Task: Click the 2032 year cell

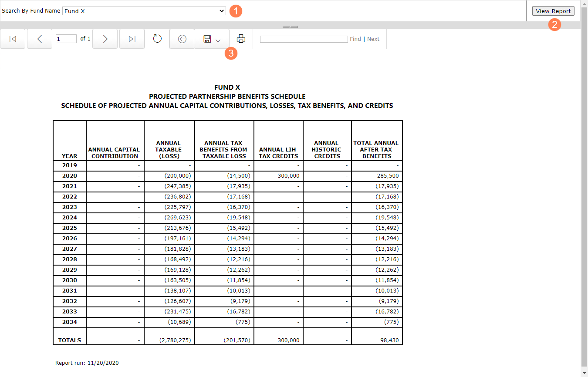Action: (70, 301)
